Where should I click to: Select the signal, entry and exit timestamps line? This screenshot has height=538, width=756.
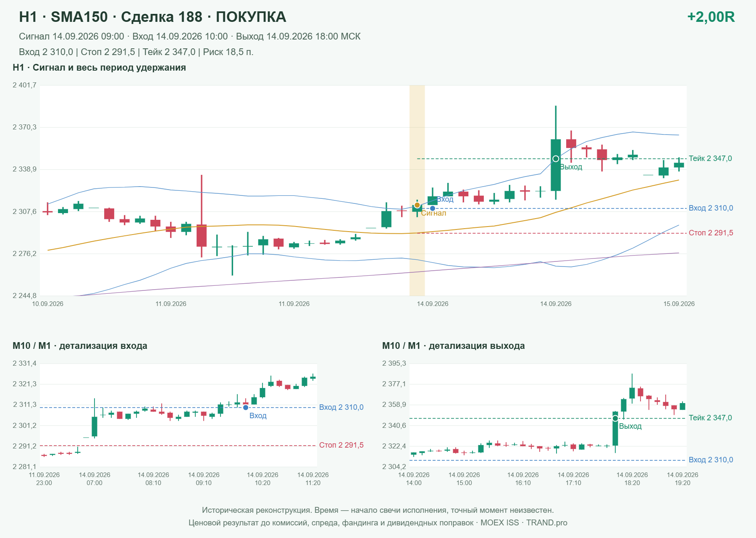[189, 37]
